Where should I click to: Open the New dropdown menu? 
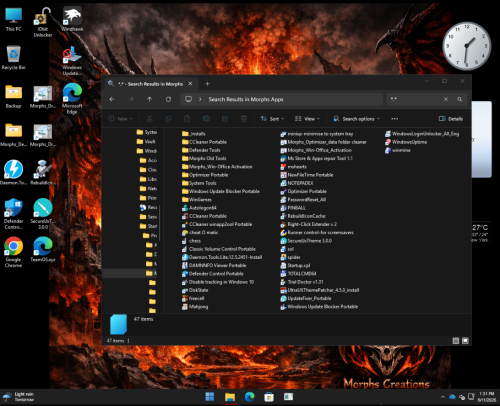pos(121,119)
